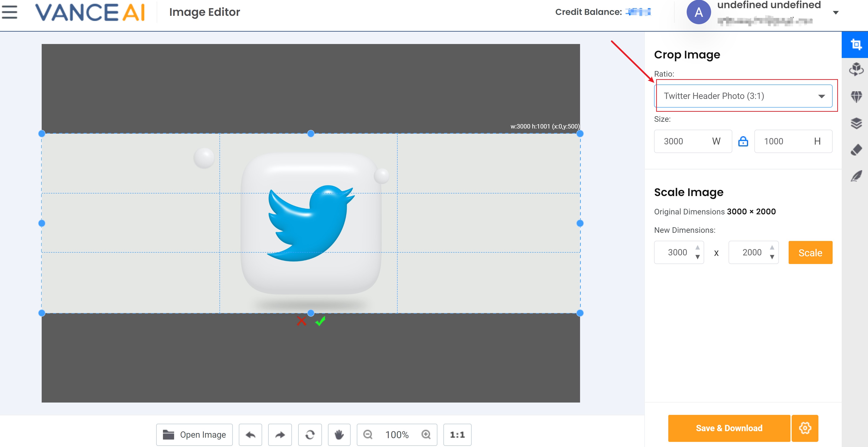The width and height of the screenshot is (868, 447).
Task: Toggle the aspect ratio lock icon
Action: 743,141
